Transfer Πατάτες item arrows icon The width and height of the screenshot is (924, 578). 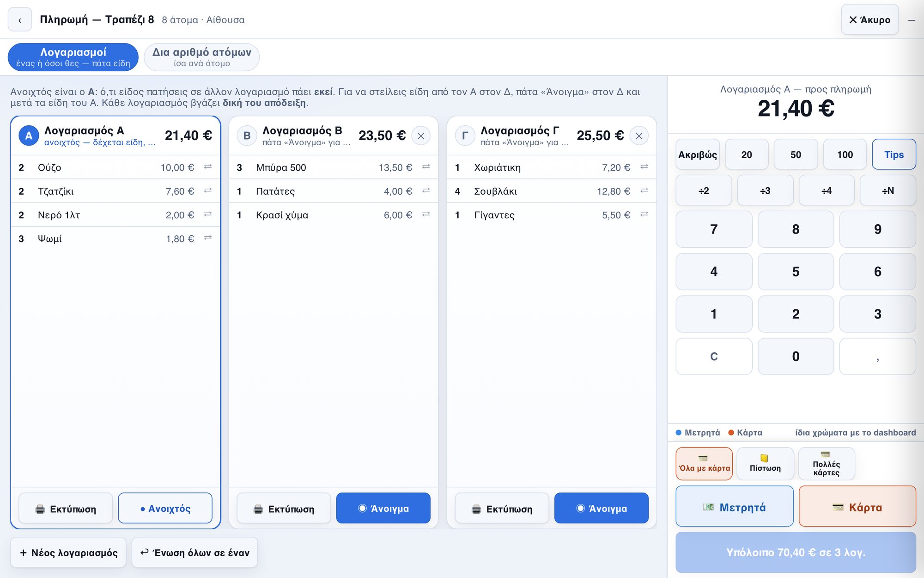pyautogui.click(x=426, y=191)
